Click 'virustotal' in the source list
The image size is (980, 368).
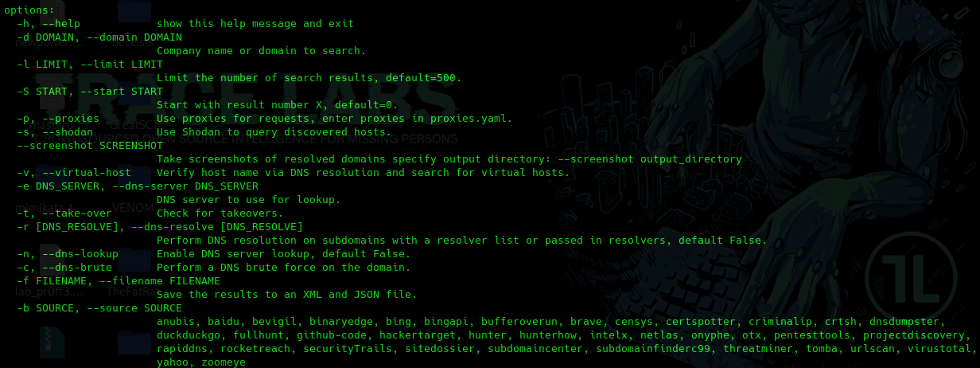(939, 349)
